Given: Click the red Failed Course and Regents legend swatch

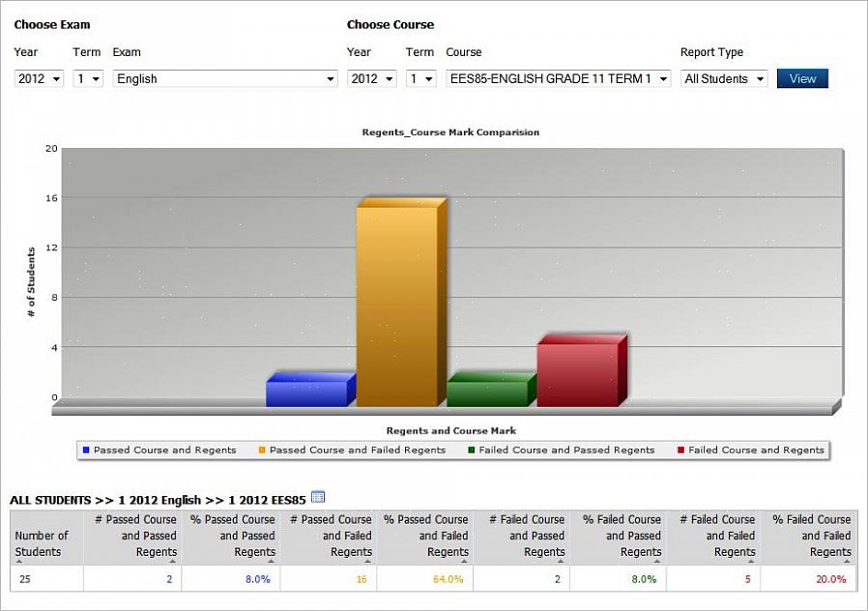Looking at the screenshot, I should [680, 450].
